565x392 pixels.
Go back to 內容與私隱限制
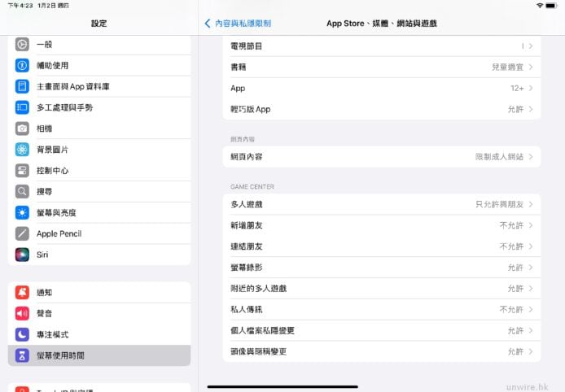pyautogui.click(x=239, y=24)
